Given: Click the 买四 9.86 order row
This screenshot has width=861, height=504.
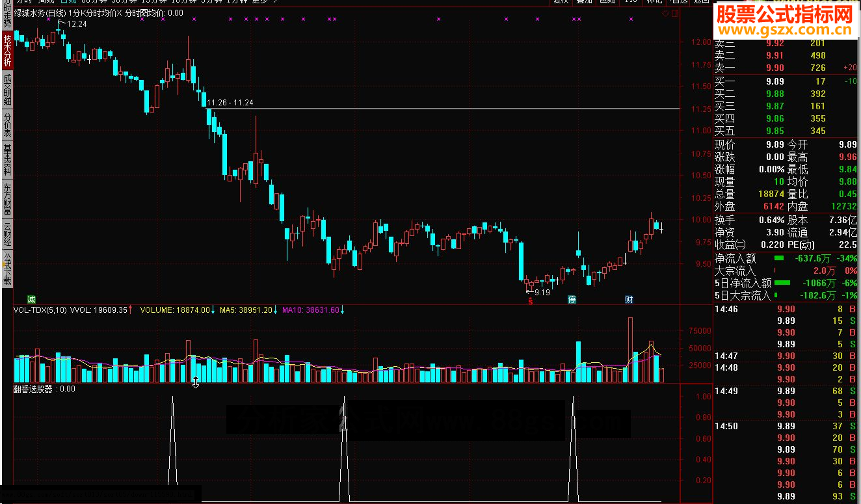Looking at the screenshot, I should (x=786, y=118).
